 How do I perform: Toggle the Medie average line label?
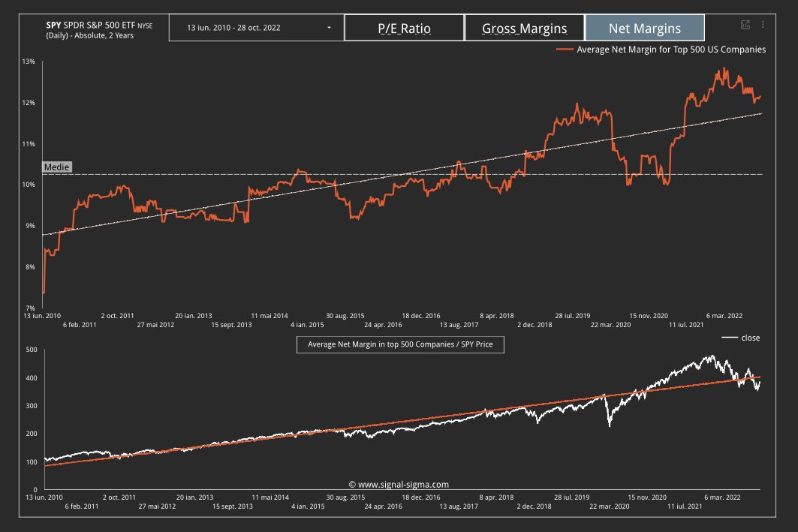pos(56,167)
